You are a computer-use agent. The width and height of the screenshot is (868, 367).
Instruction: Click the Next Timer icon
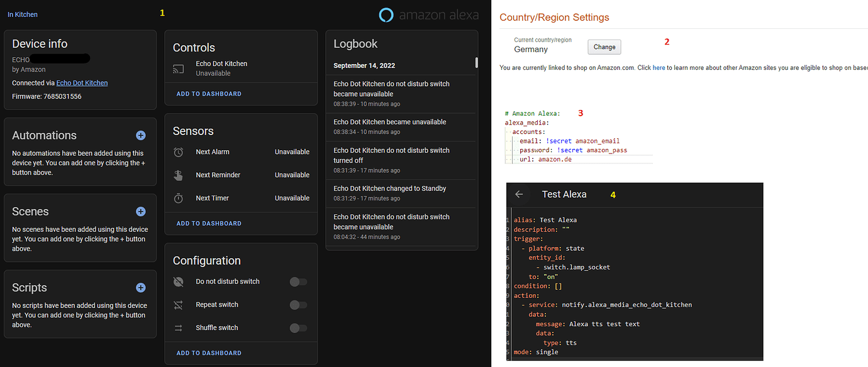click(x=178, y=197)
